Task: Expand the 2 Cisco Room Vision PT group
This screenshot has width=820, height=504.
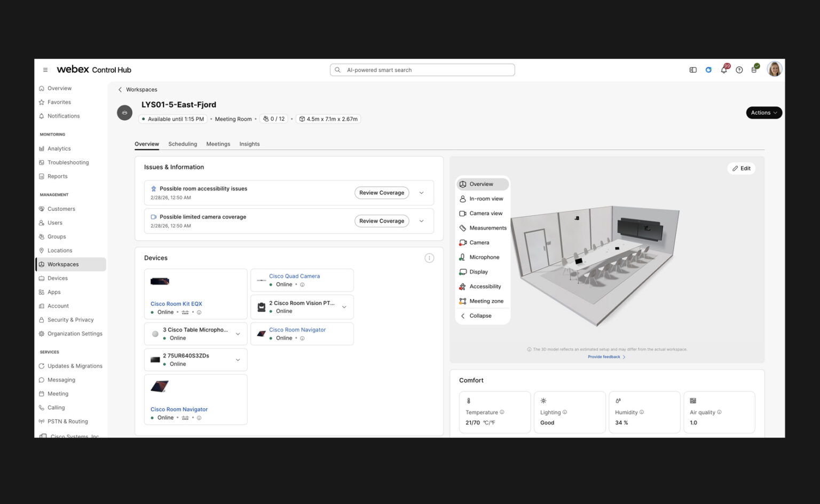Action: [344, 307]
